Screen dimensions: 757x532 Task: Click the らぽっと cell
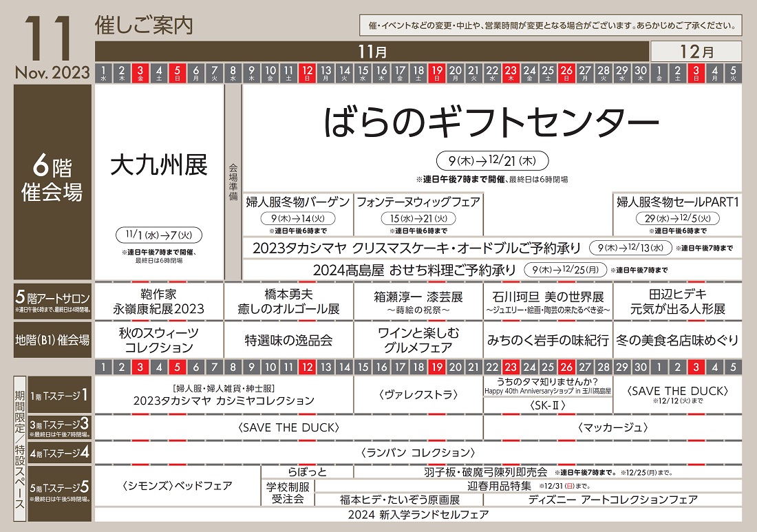point(308,471)
